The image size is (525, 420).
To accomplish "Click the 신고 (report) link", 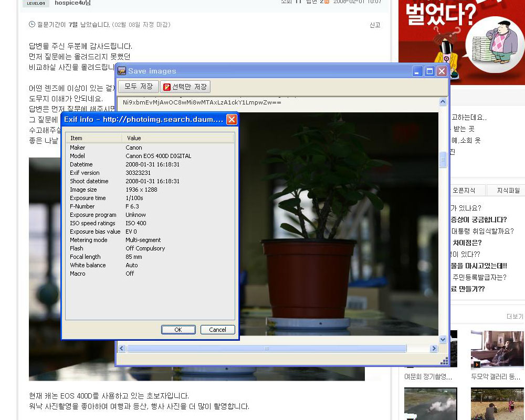I will tap(375, 25).
